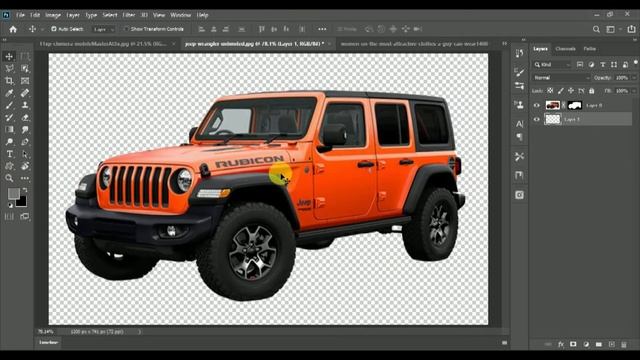Toggle lock all padlock icon
This screenshot has height=360, width=640.
591,91
